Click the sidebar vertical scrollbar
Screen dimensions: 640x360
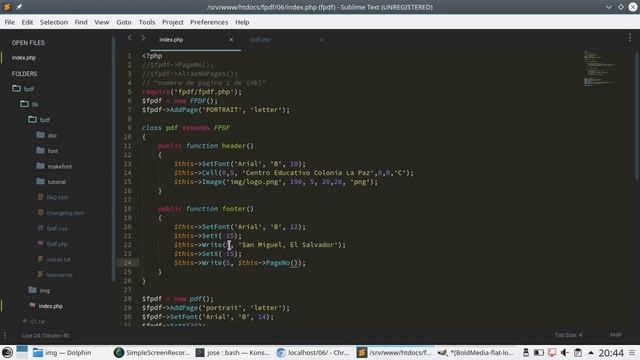click(x=113, y=159)
